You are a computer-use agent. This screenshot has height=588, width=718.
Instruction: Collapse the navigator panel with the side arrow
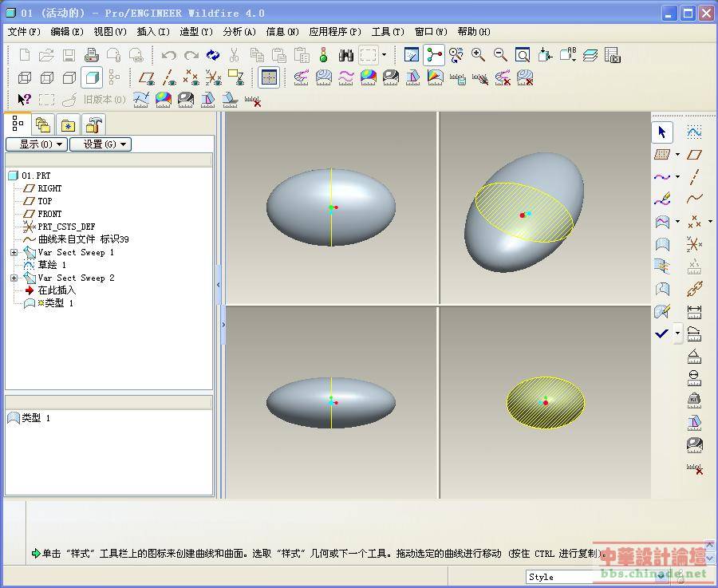pyautogui.click(x=219, y=285)
